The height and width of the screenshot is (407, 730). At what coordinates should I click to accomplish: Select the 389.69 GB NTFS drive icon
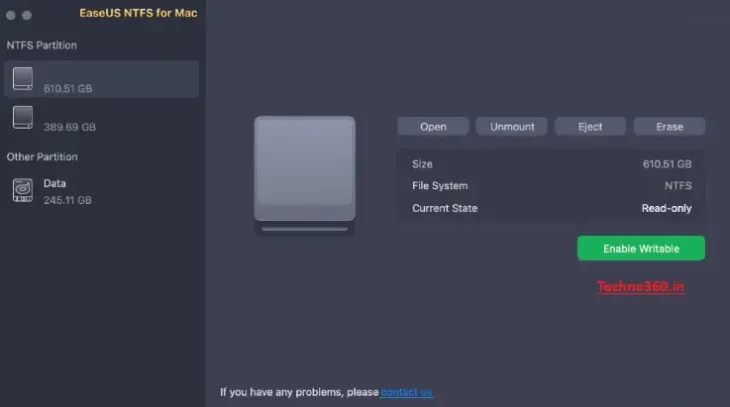click(x=23, y=117)
